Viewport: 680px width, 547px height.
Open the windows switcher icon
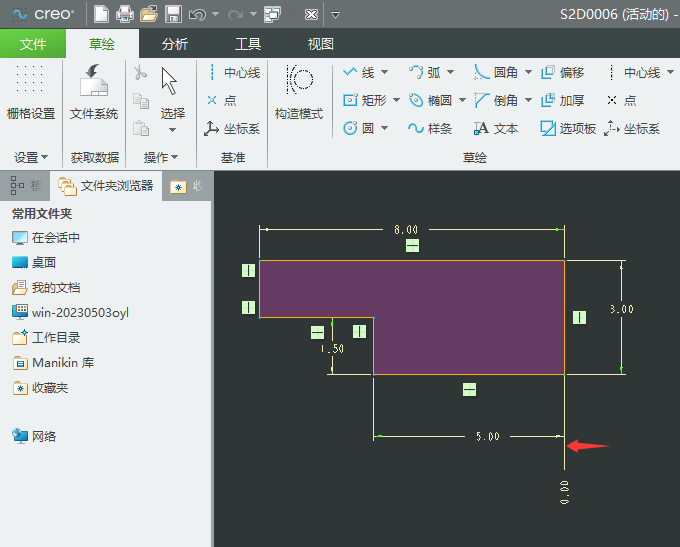(273, 14)
